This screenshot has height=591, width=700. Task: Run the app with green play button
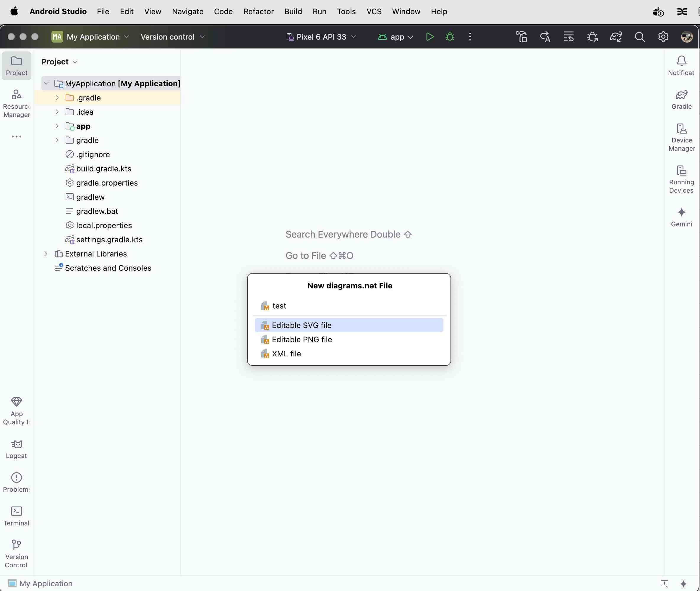pyautogui.click(x=430, y=37)
